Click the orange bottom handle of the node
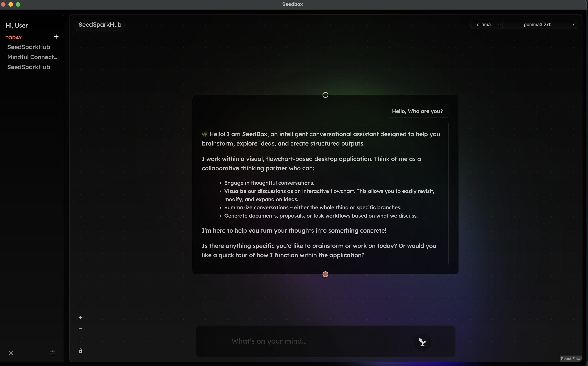The image size is (588, 366). [x=325, y=274]
